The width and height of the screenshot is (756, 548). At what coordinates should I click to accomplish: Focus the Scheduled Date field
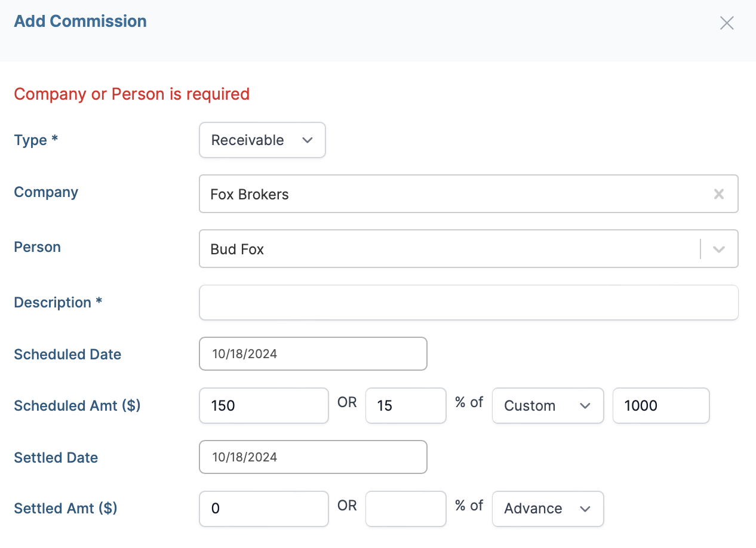tap(313, 354)
